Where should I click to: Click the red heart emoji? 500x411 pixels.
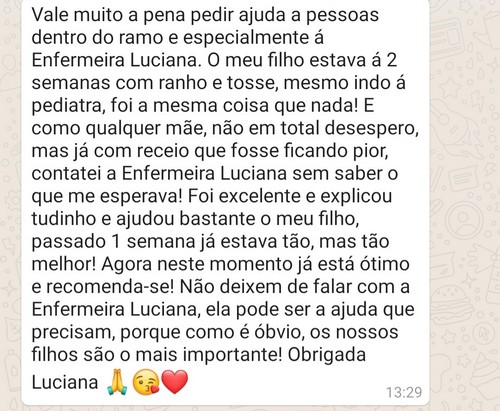(175, 382)
